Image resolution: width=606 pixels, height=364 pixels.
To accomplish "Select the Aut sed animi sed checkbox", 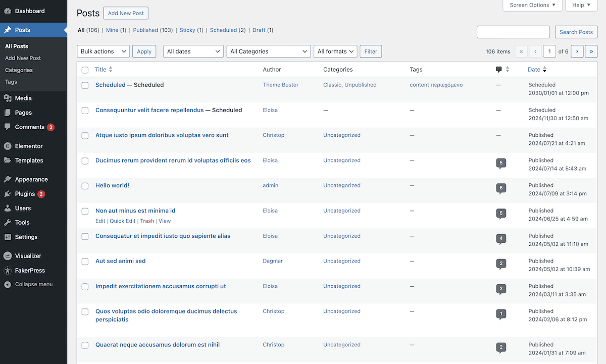I will coord(85,262).
